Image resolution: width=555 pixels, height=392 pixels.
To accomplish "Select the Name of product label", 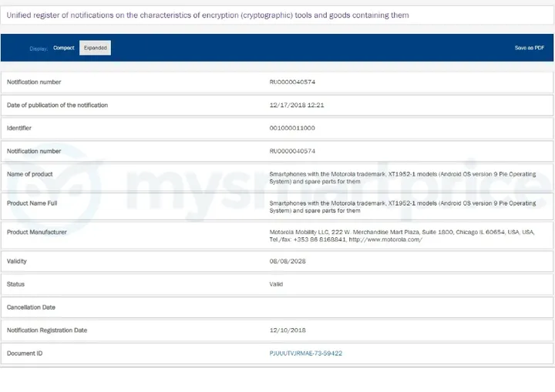I will 30,174.
